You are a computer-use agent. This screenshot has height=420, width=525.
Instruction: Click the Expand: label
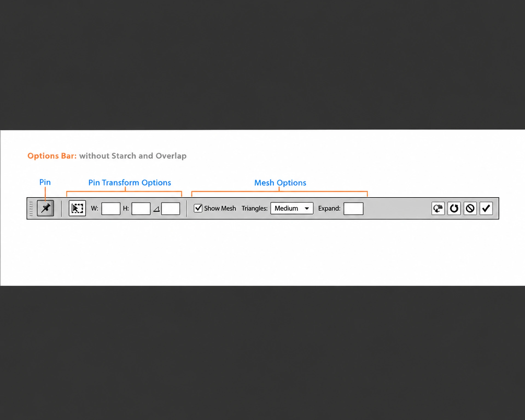click(x=329, y=209)
